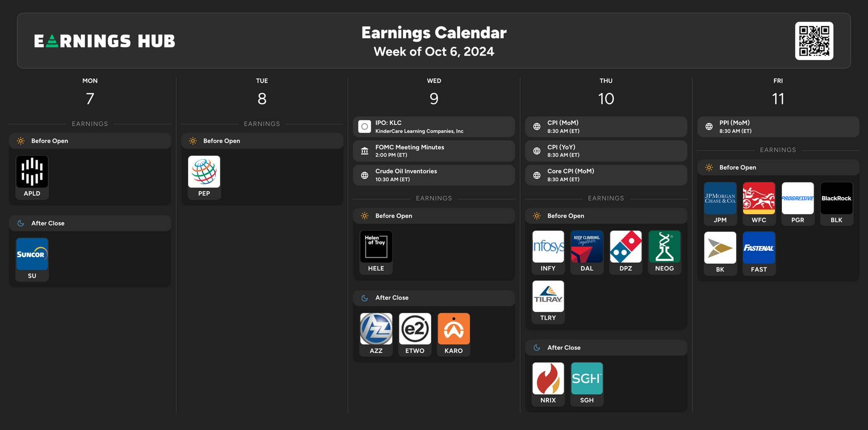Click the Week of Oct 6, 2024 subtitle

(x=434, y=52)
